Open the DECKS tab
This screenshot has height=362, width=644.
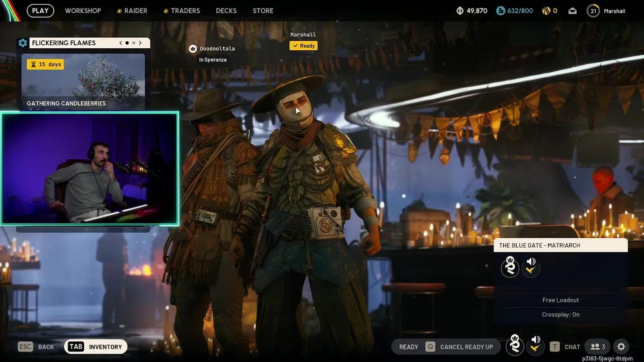226,11
